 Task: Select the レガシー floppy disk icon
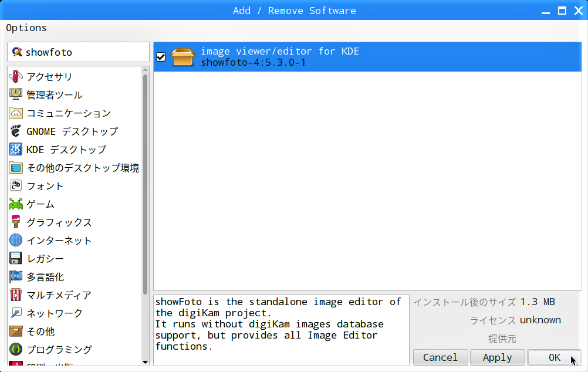16,258
